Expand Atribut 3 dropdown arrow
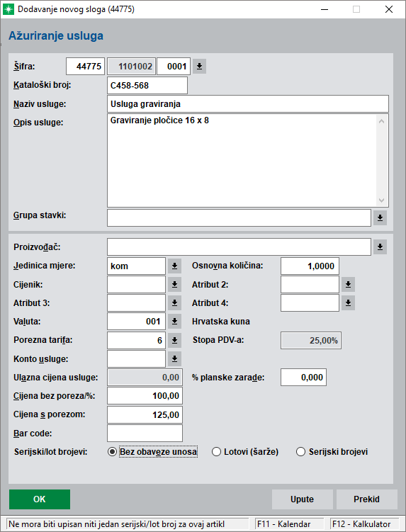The width and height of the screenshot is (406, 532). pyautogui.click(x=174, y=303)
